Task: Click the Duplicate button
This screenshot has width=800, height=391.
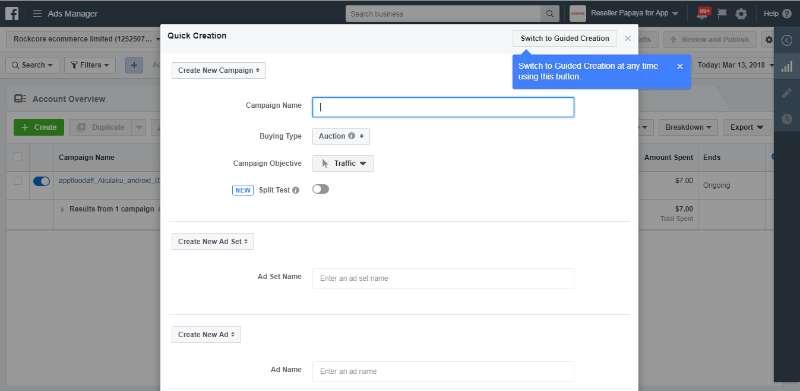Action: [101, 127]
